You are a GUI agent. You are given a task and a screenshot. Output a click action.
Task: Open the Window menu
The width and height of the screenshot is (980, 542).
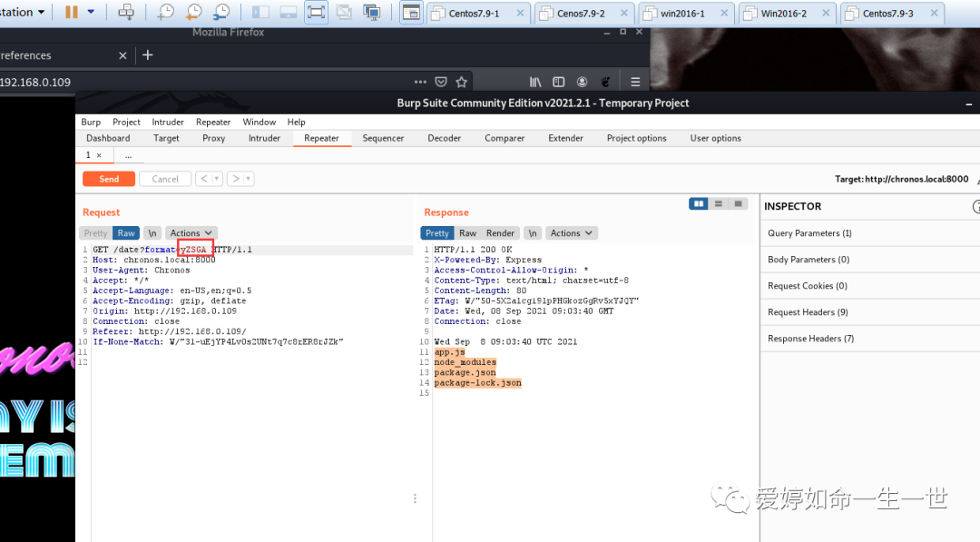pyautogui.click(x=260, y=122)
